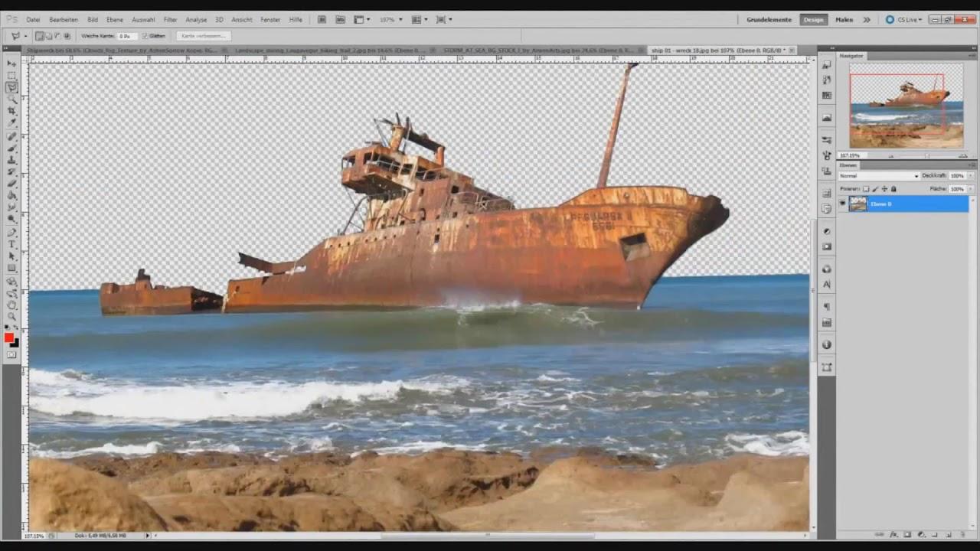Switch to the STORM_AT_SEA document tab
The width and height of the screenshot is (980, 551).
pos(536,51)
